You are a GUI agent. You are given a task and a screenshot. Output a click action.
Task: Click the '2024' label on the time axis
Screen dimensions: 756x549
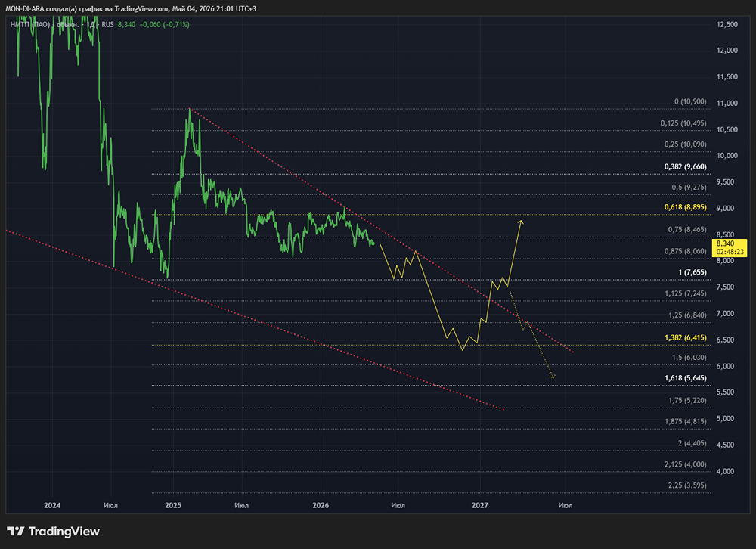tap(52, 505)
